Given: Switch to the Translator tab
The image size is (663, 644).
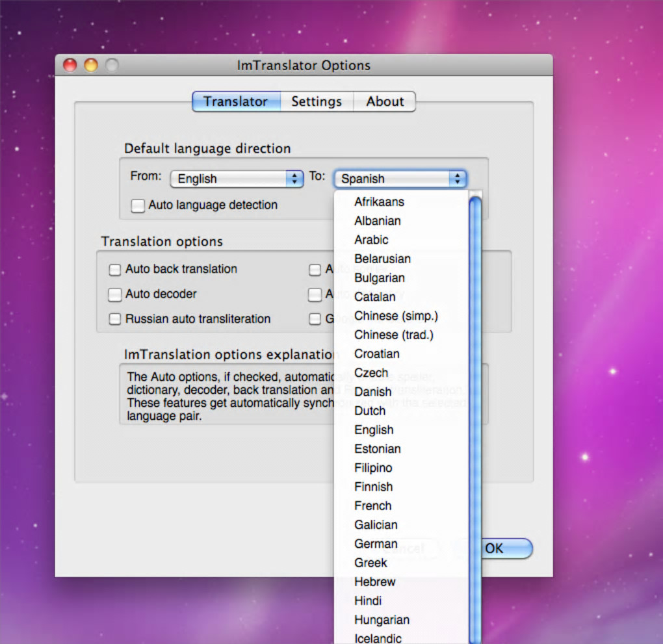Looking at the screenshot, I should (x=237, y=101).
